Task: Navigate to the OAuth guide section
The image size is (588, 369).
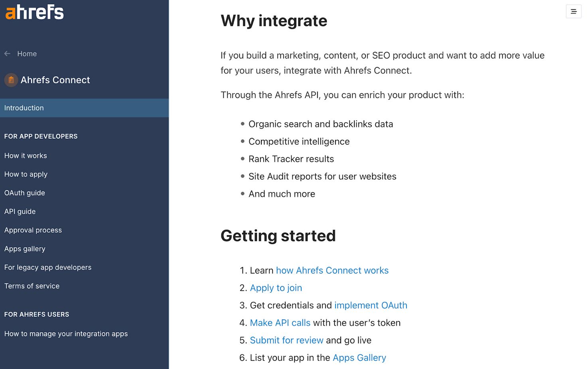Action: [x=24, y=193]
